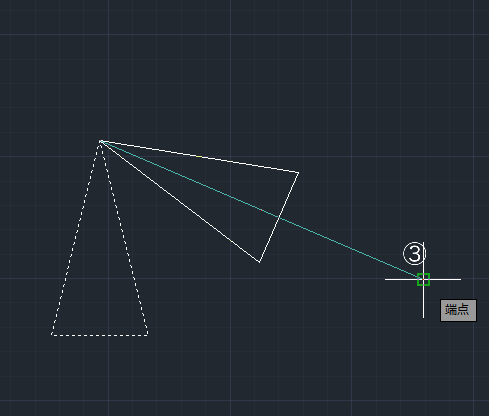489x416 pixels.
Task: Select the solid triangle's bottom corner vertex
Action: (259, 262)
